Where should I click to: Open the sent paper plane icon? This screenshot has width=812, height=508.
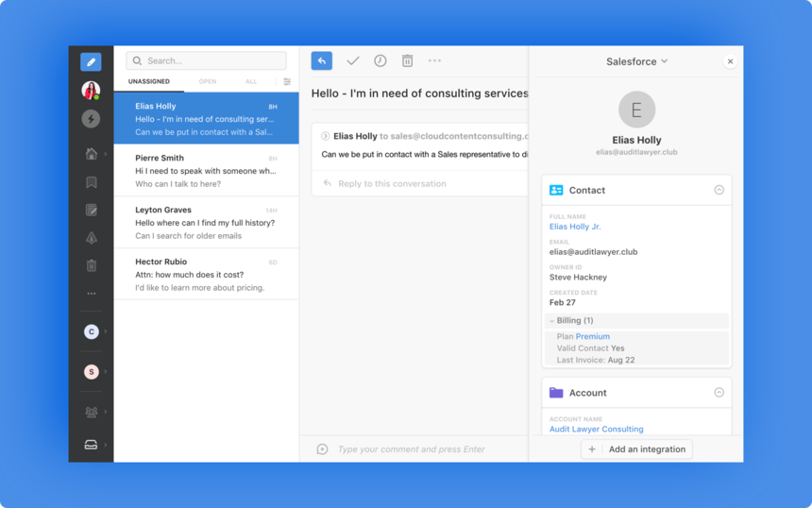click(x=92, y=238)
